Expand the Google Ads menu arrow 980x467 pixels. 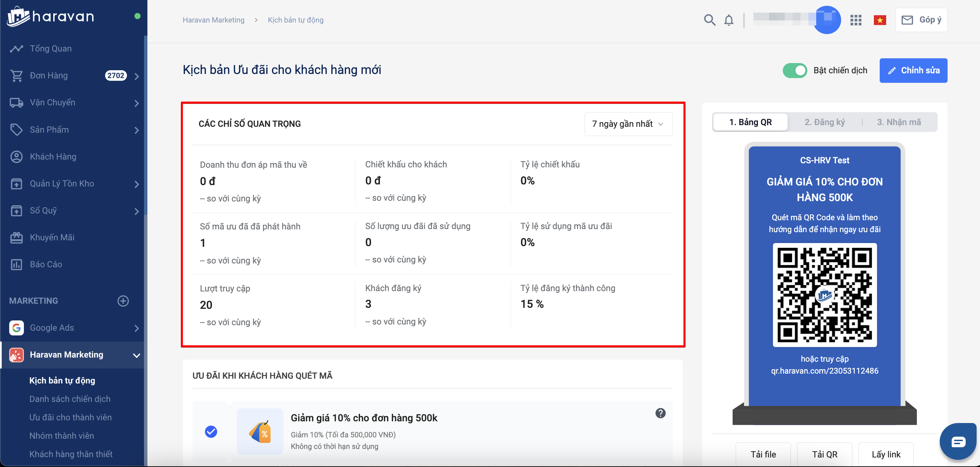[136, 328]
